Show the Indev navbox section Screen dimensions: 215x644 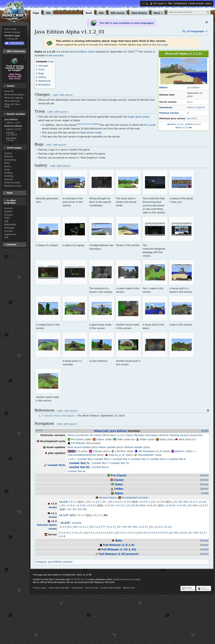204,484
